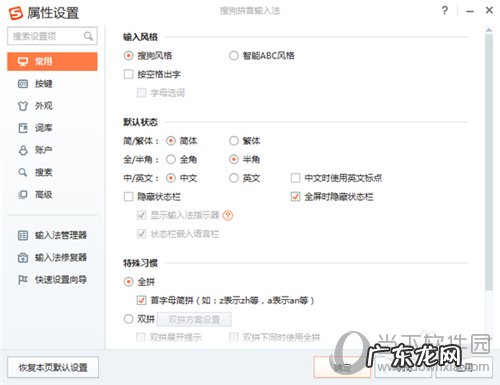Click 恢复本页默认设置 button
This screenshot has height=385, width=500.
coord(53,367)
